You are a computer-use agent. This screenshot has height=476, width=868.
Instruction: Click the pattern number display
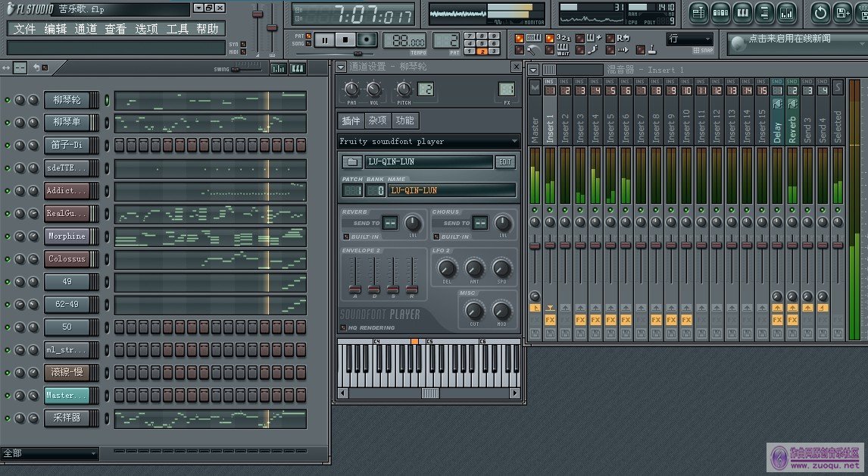click(446, 41)
